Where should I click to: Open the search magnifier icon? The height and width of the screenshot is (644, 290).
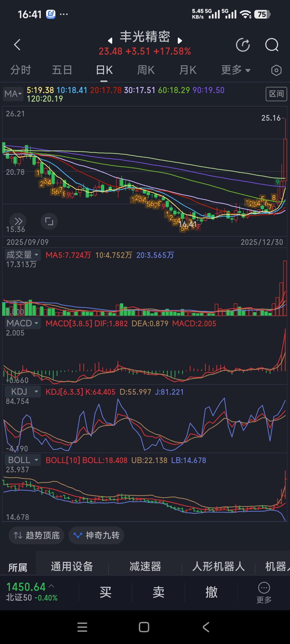coord(271,45)
